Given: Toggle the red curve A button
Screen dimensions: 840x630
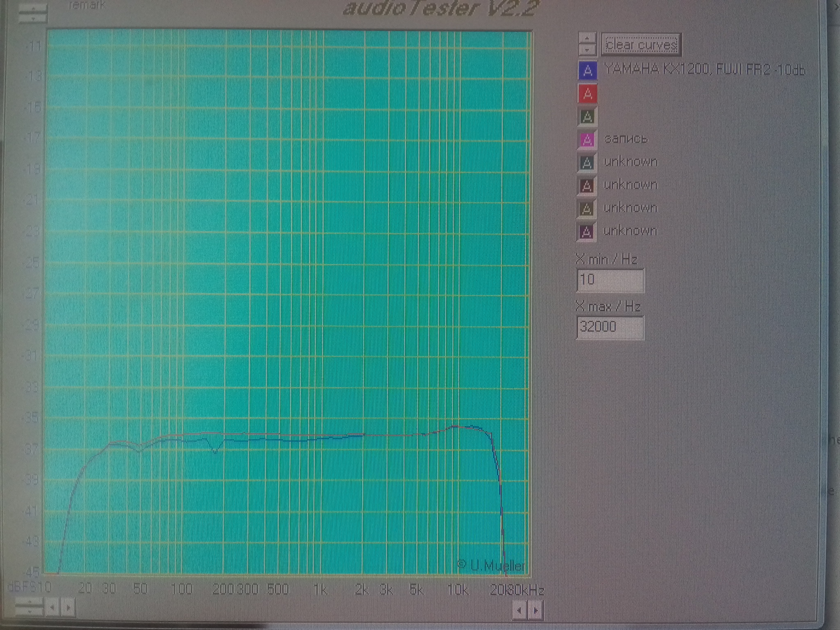Looking at the screenshot, I should coord(587,94).
